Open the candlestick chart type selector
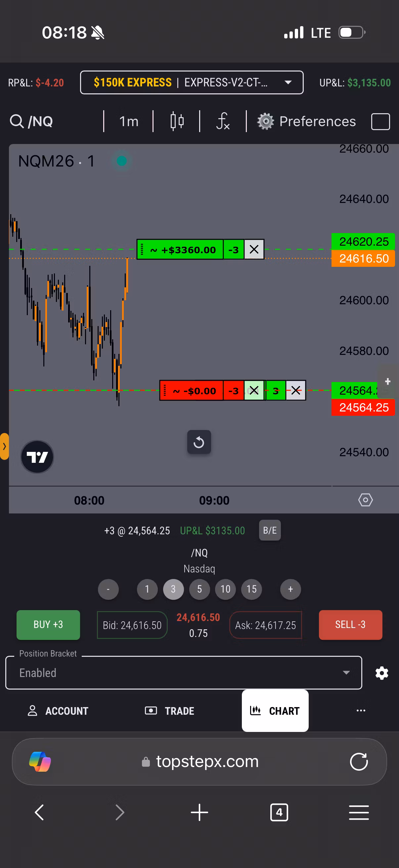399x868 pixels. click(x=177, y=121)
